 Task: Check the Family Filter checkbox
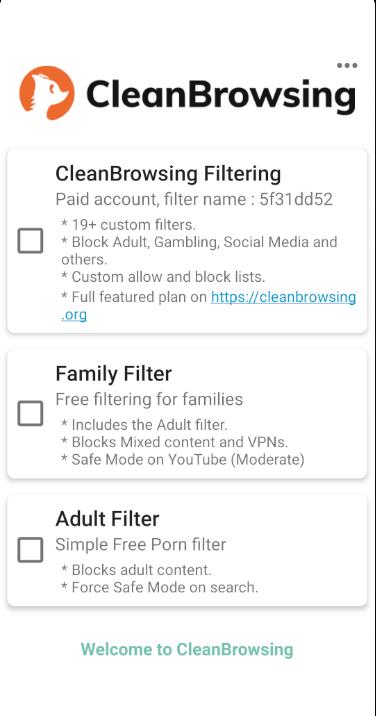click(31, 413)
